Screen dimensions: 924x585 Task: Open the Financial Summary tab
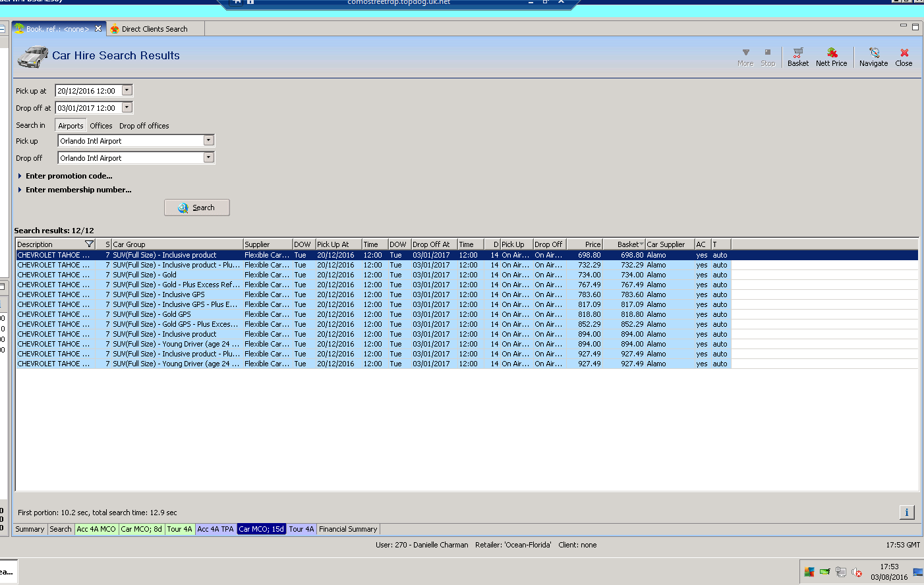point(348,529)
